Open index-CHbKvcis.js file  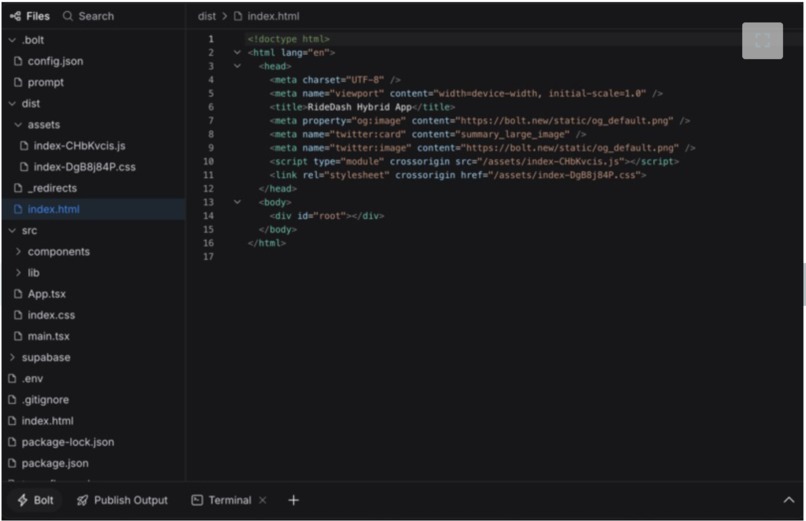pyautogui.click(x=79, y=146)
